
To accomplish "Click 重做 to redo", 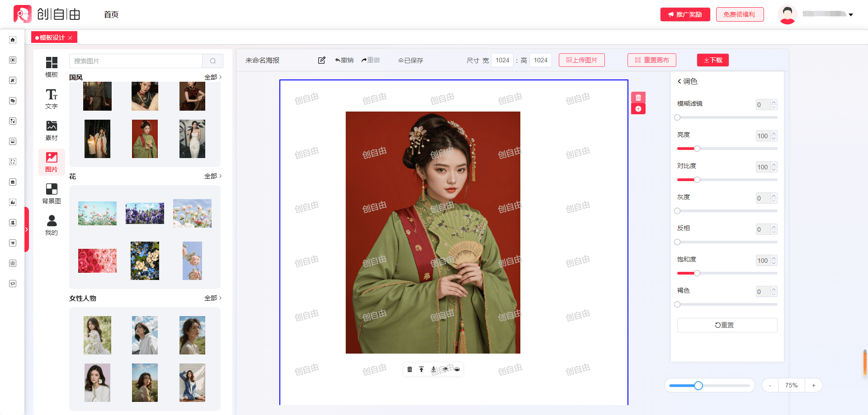I will (371, 60).
